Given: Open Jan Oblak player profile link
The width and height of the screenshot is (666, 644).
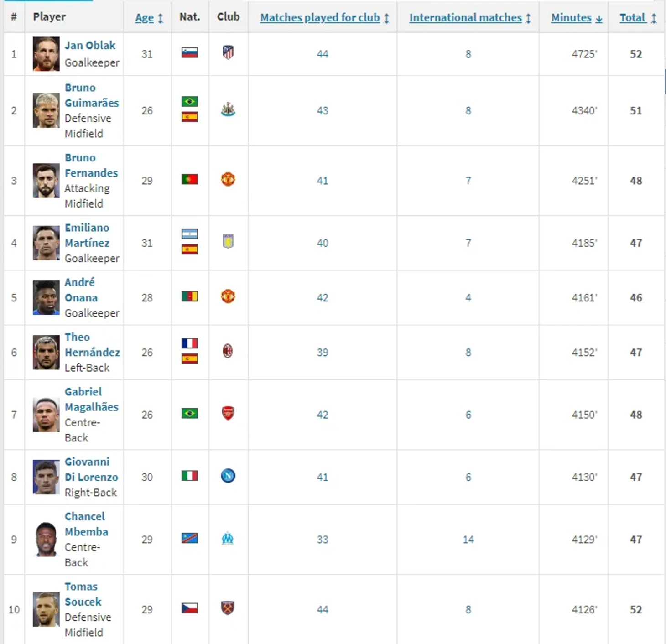Looking at the screenshot, I should [90, 45].
